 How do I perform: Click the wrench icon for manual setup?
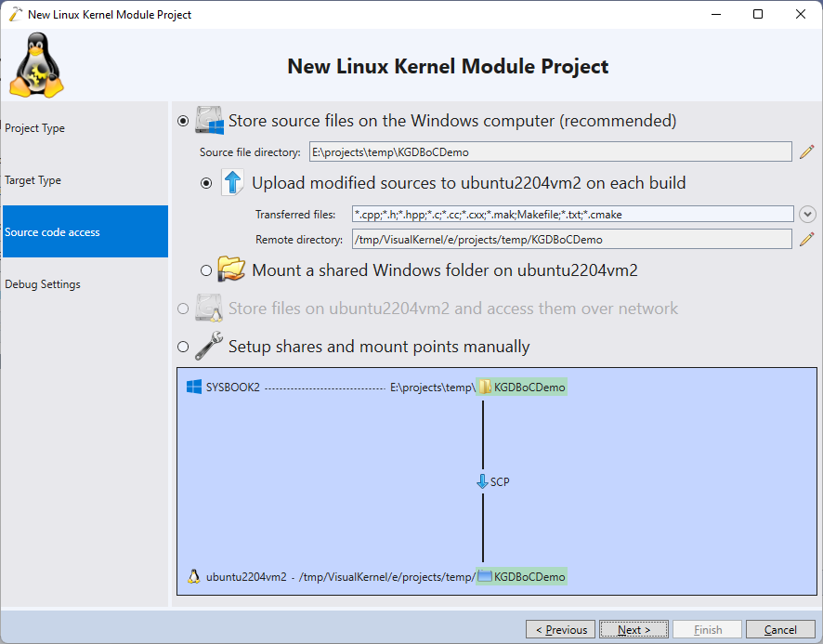pyautogui.click(x=209, y=347)
